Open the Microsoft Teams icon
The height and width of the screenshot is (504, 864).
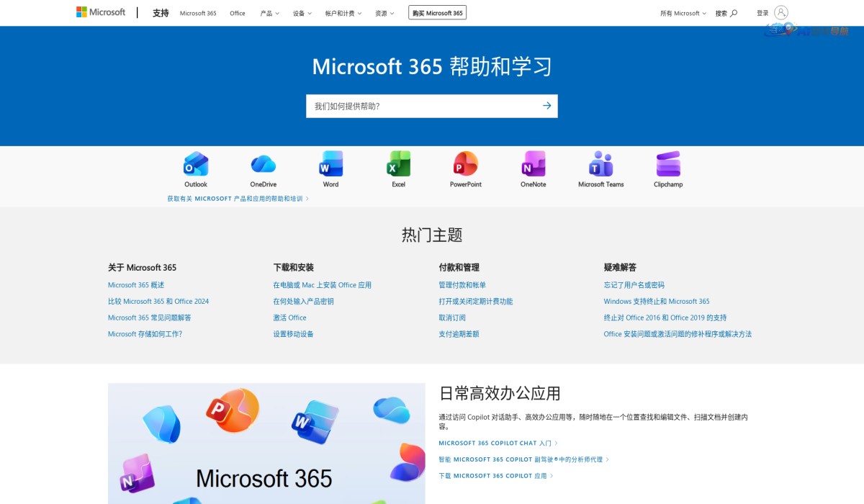coord(600,163)
